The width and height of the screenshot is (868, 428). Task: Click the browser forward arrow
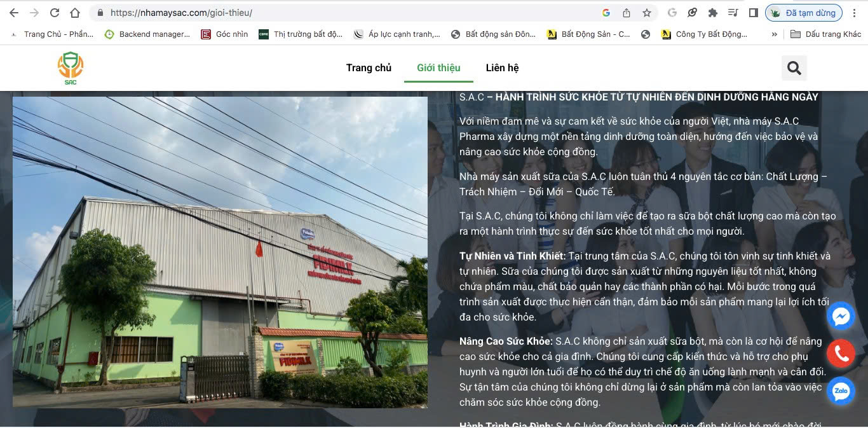coord(34,13)
